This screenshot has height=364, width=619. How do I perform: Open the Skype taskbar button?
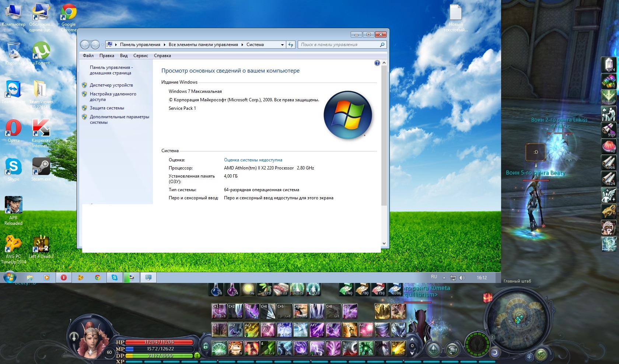click(115, 277)
